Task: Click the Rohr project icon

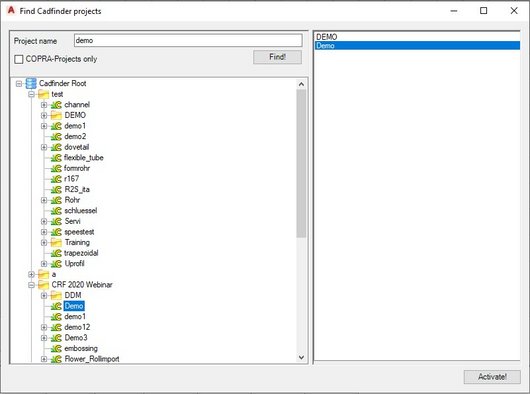Action: pos(56,200)
